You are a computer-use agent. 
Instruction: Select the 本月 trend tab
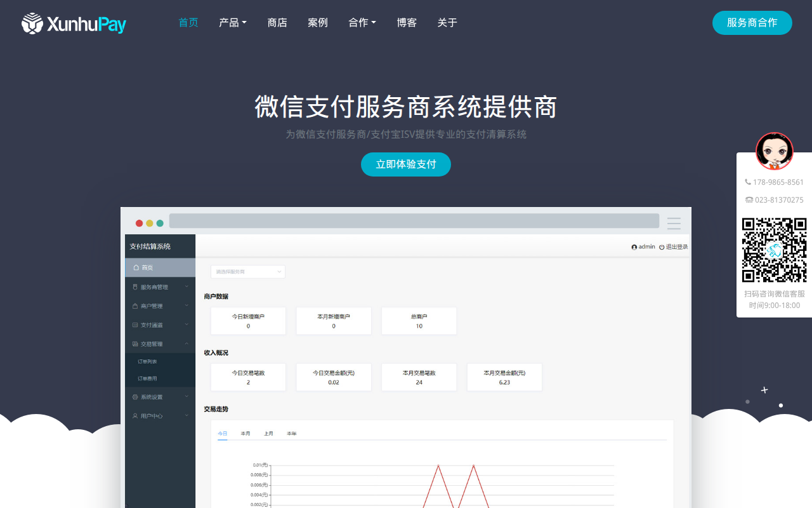click(x=246, y=434)
